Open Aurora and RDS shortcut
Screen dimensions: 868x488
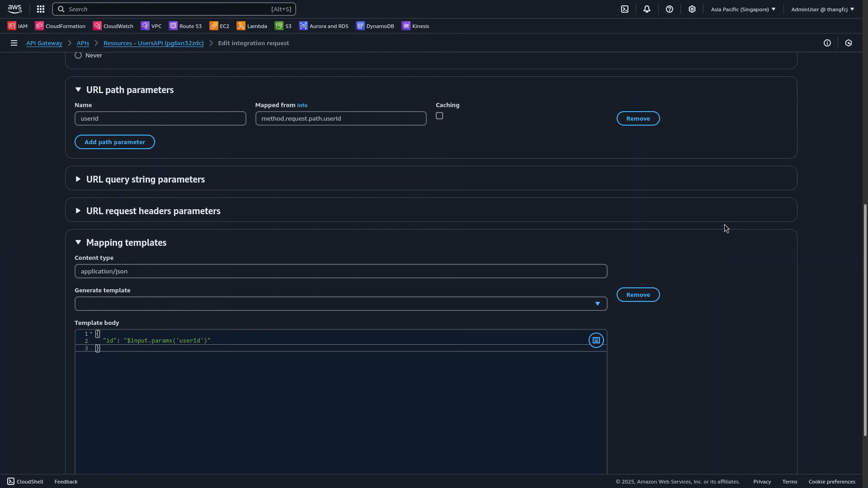324,26
